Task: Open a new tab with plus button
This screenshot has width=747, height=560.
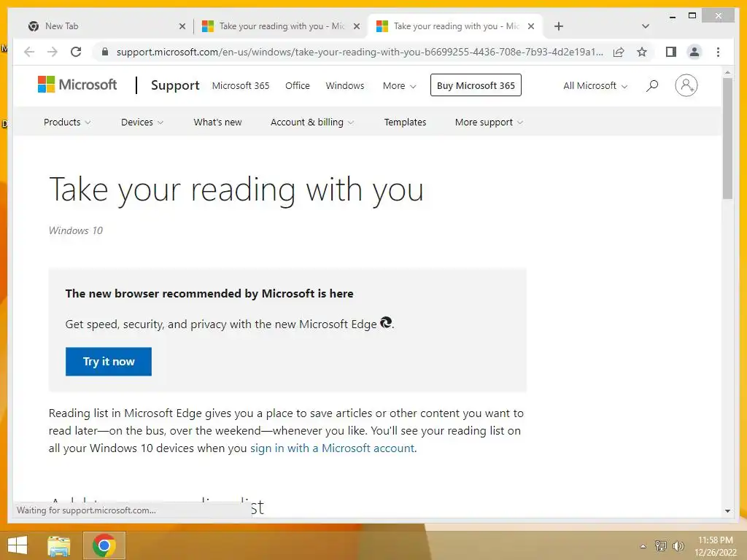Action: [x=559, y=26]
